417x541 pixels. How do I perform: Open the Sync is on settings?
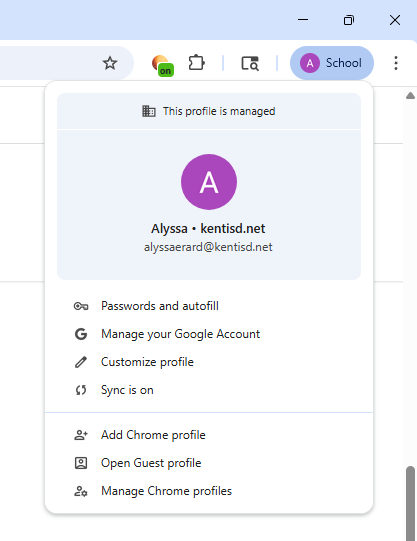click(209, 390)
